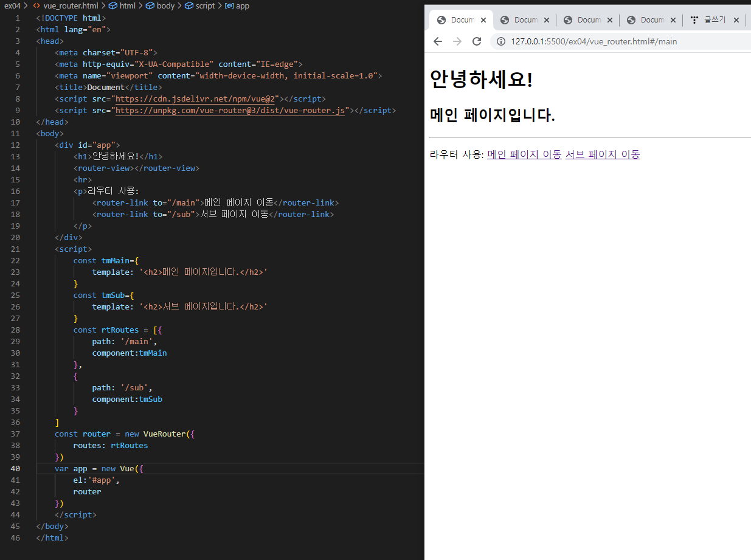The width and height of the screenshot is (751, 560).
Task: Open the html breadcrumb dropdown
Action: coord(127,5)
